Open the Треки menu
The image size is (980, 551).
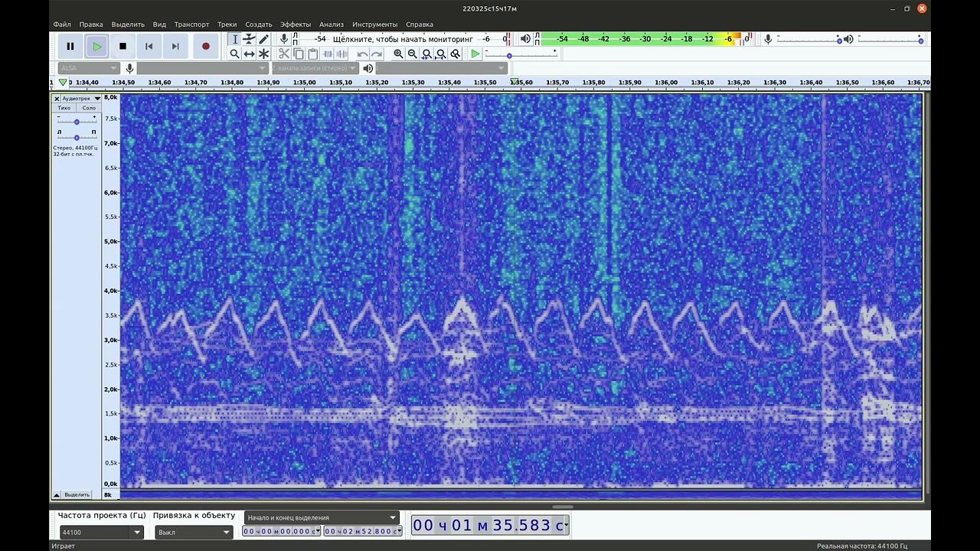[x=227, y=24]
